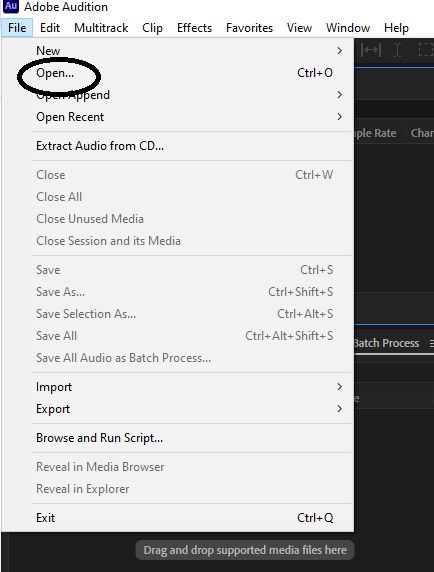Select the Time Selection tool icon
Image resolution: width=434 pixels, height=572 pixels.
click(397, 50)
